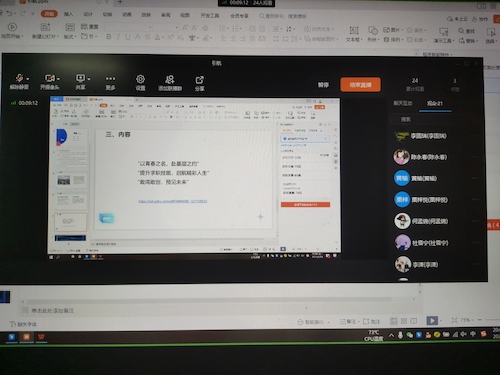Open the font name combo box
The image size is (500, 375).
coord(129,27)
